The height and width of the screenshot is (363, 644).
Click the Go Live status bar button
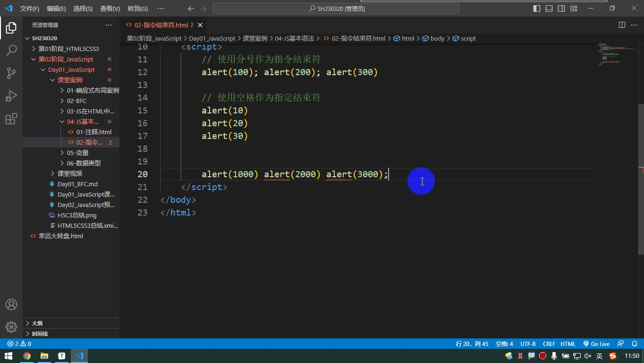pos(596,344)
